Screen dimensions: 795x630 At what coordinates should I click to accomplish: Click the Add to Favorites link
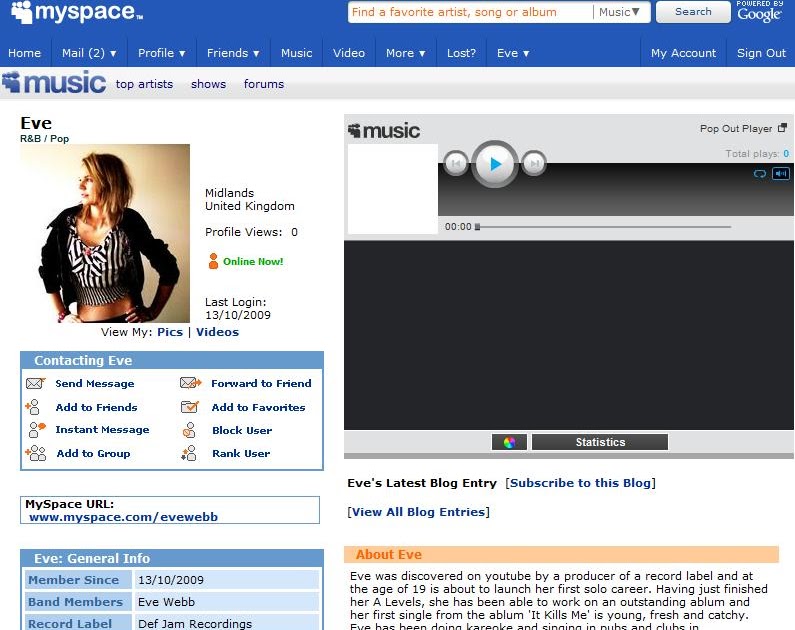[x=259, y=407]
